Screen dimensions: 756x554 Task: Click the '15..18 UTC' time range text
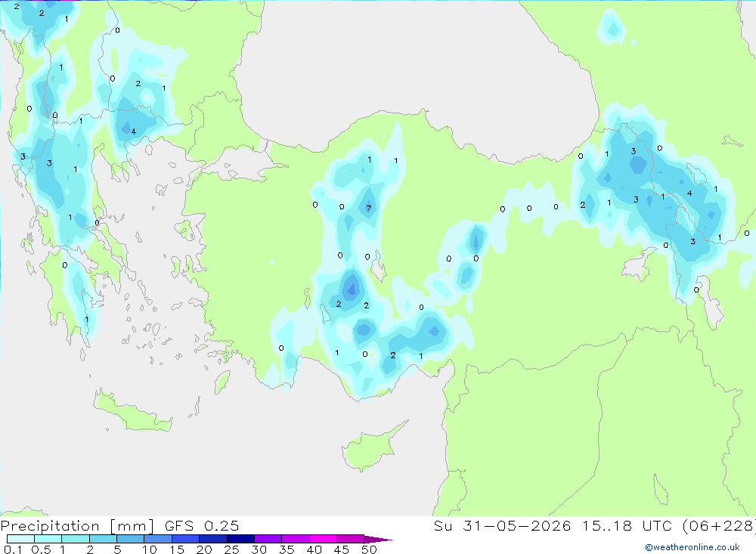(x=628, y=525)
